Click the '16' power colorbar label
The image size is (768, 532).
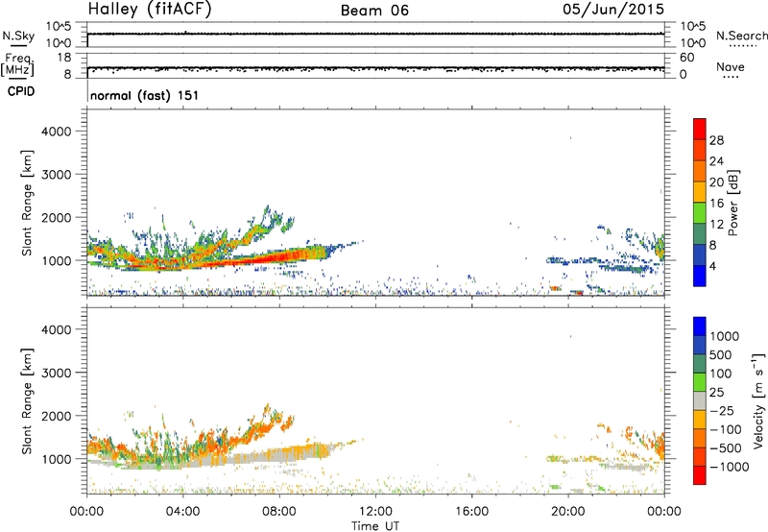point(716,204)
